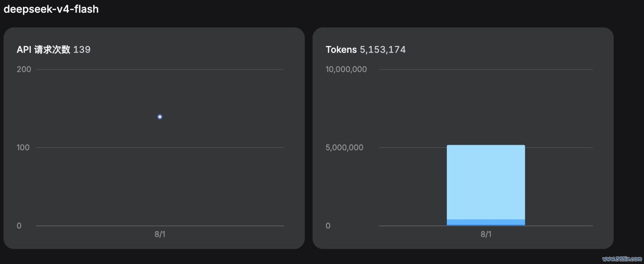Click the 0 label on the Tokens axis
Image resolution: width=644 pixels, height=264 pixels.
pyautogui.click(x=328, y=226)
